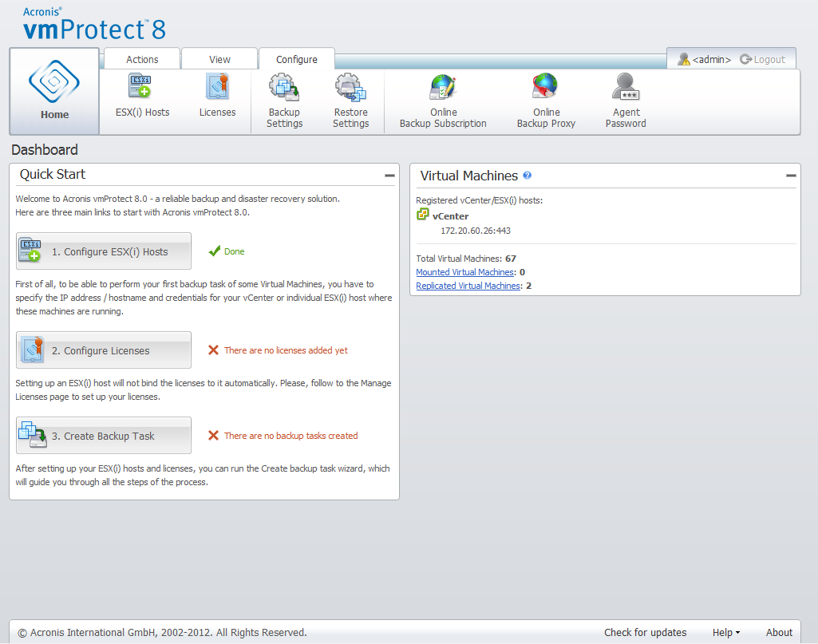Open the Licenses configuration

[x=218, y=96]
